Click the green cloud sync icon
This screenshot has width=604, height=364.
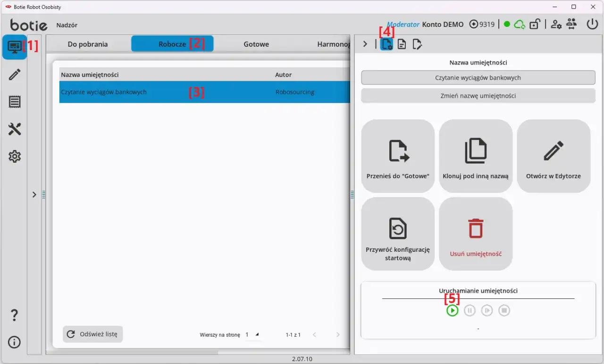click(520, 24)
